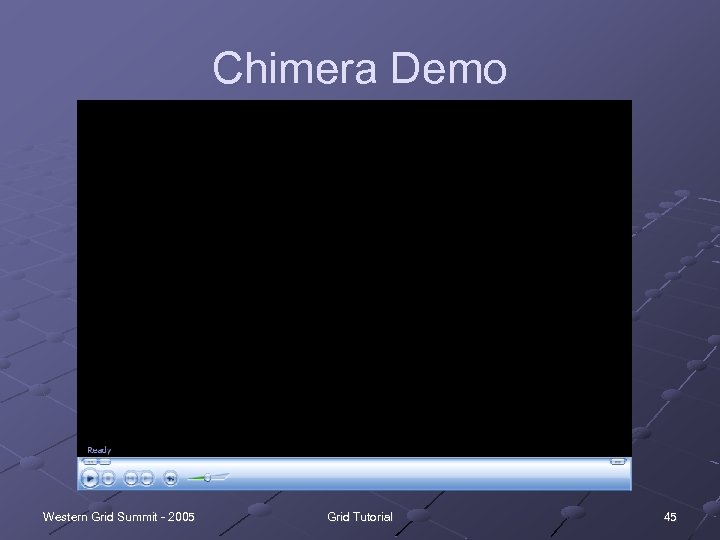
Task: Mute the media player audio
Action: (170, 478)
